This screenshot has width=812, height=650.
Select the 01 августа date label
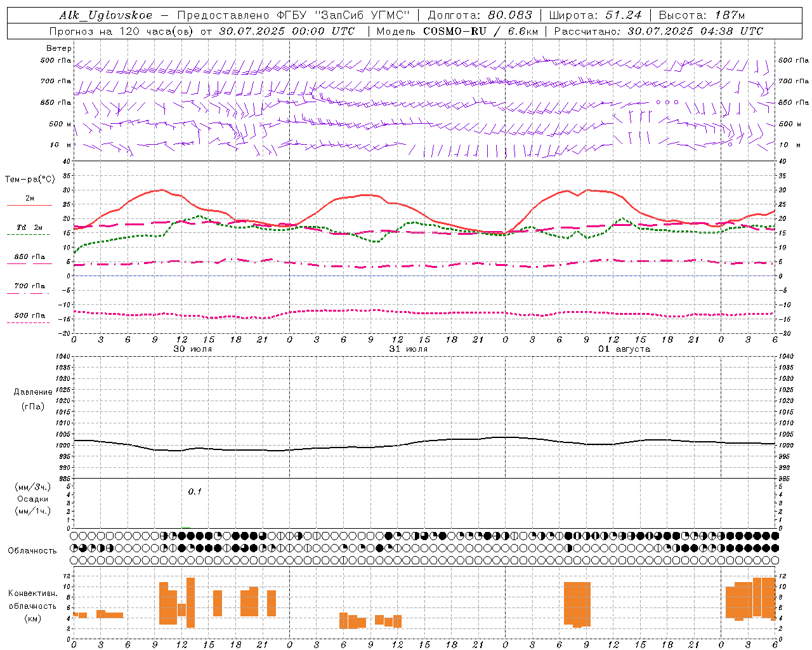point(624,349)
